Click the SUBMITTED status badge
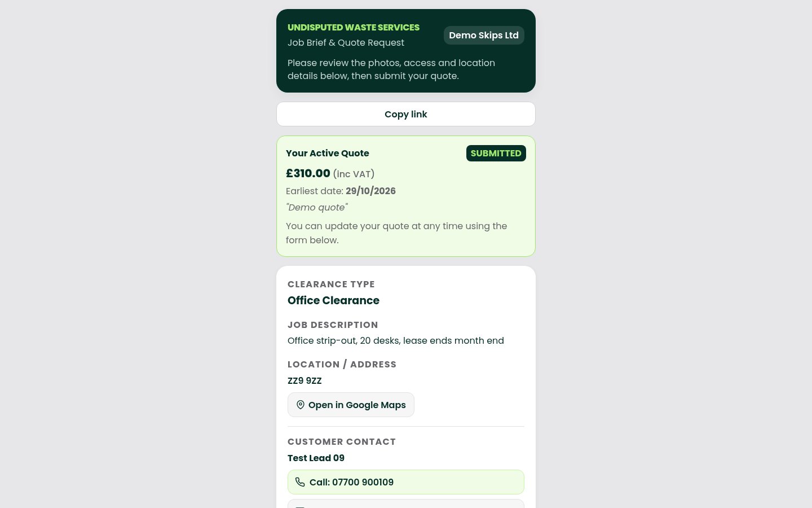The height and width of the screenshot is (508, 812). (496, 153)
